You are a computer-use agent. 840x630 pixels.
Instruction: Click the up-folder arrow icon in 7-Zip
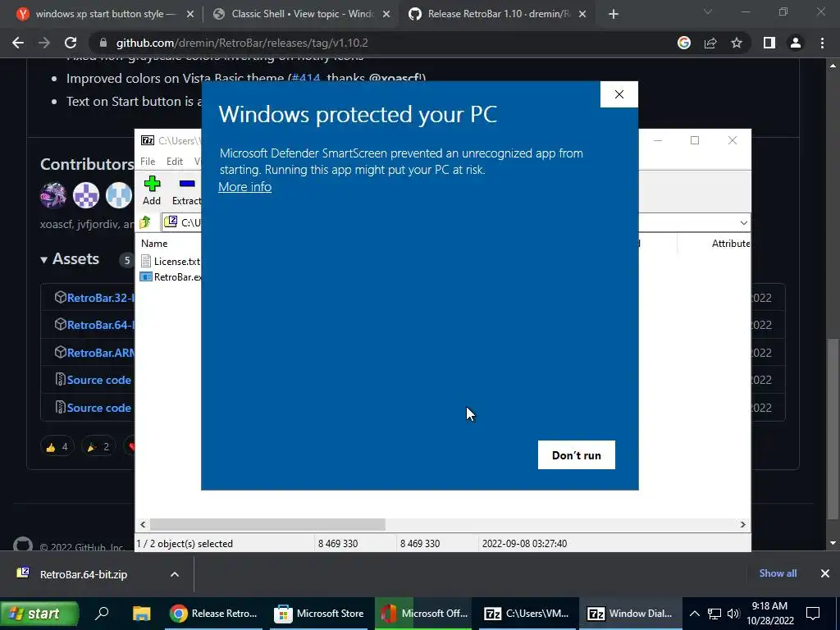145,221
